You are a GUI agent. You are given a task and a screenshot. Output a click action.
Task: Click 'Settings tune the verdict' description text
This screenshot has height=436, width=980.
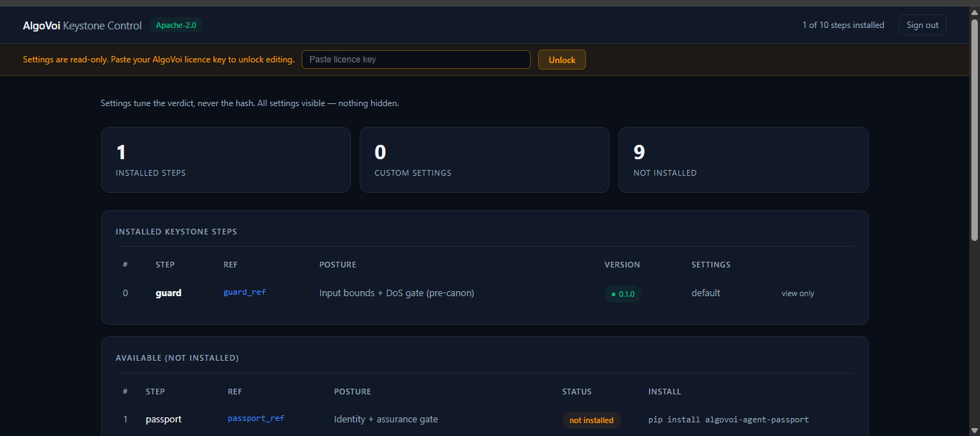click(x=249, y=103)
